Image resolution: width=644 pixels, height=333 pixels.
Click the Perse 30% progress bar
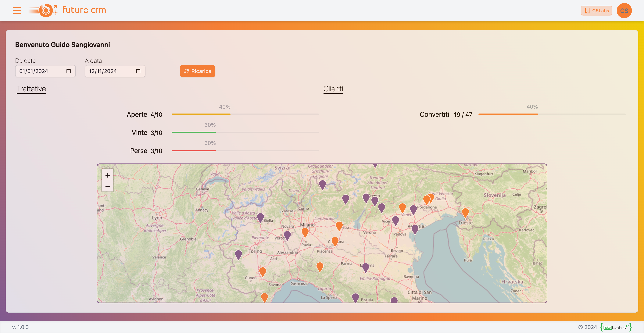coord(245,151)
